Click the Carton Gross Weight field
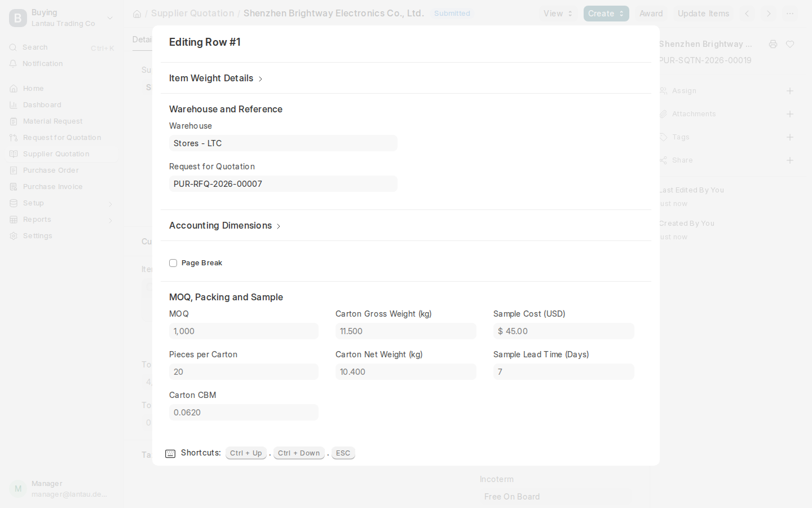 tap(406, 331)
